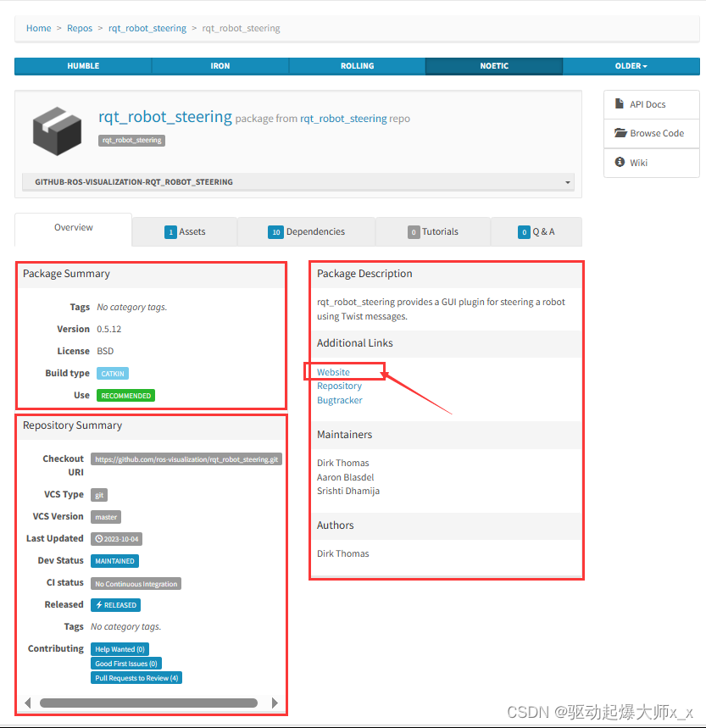Viewport: 706px width, 728px height.
Task: Open Good First Issues (0)
Action: click(126, 664)
